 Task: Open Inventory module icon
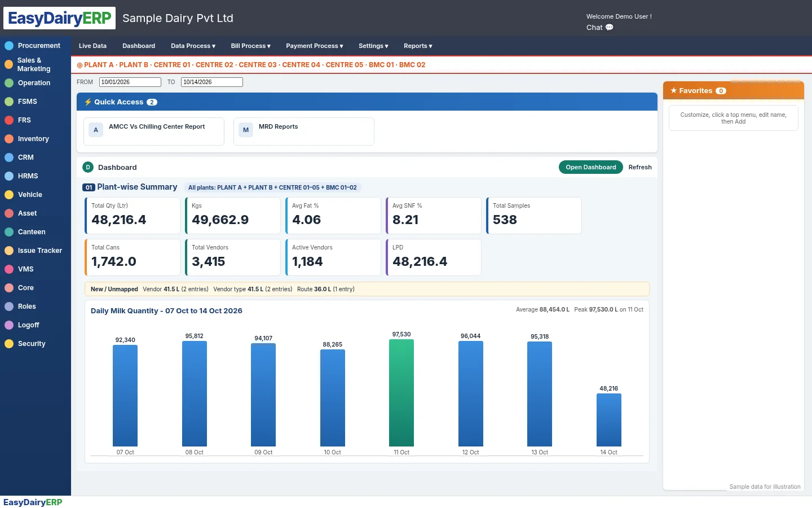[9, 139]
